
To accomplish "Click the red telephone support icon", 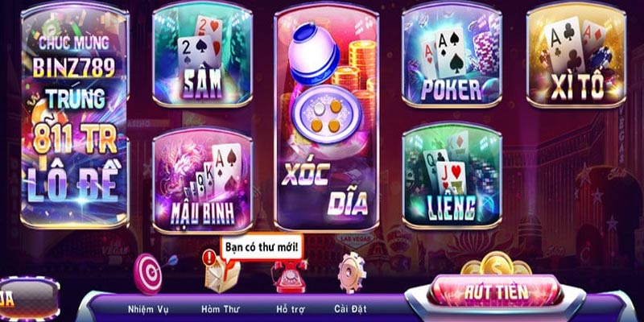I will click(290, 276).
